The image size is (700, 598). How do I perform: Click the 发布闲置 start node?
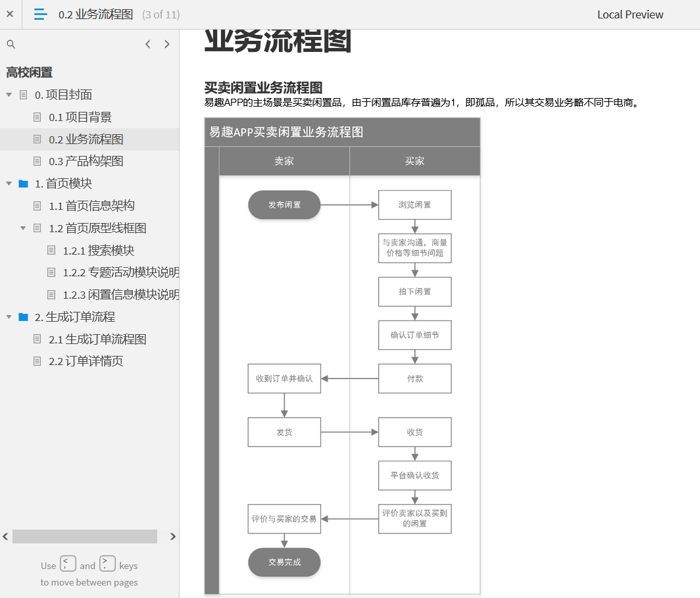click(284, 205)
